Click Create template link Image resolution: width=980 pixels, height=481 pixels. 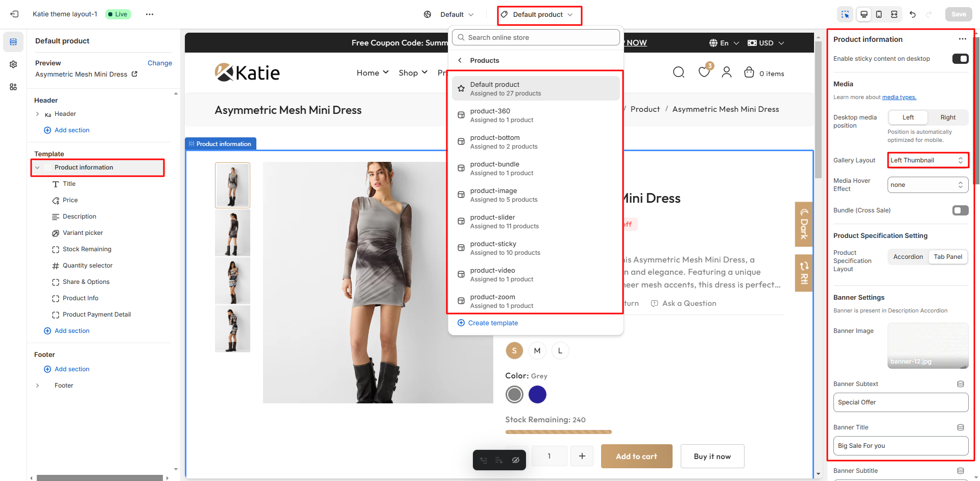tap(487, 323)
